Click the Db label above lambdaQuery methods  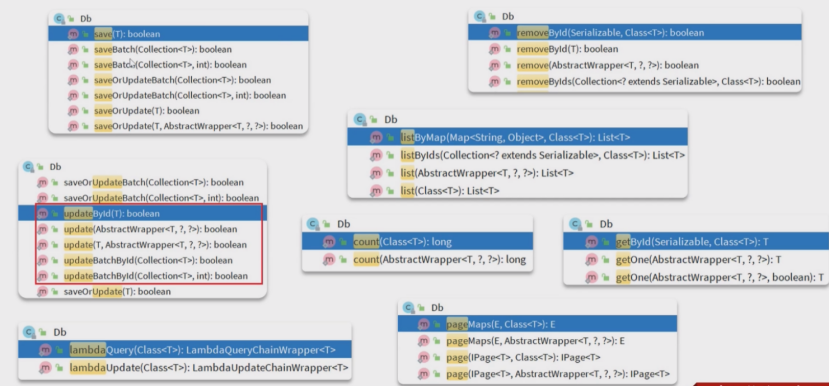pos(60,332)
